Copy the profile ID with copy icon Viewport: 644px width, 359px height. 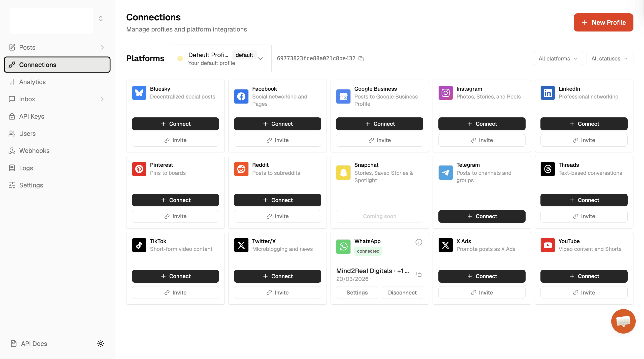pos(361,58)
